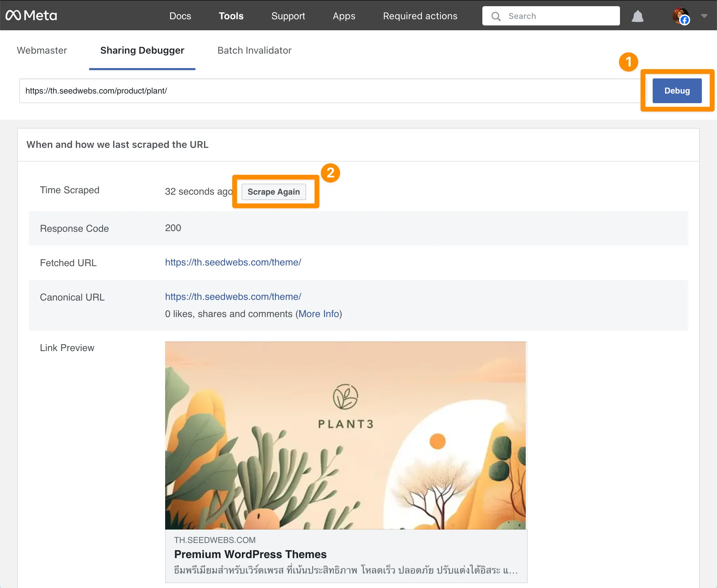Click the Debug button
This screenshot has height=588, width=717.
[677, 91]
